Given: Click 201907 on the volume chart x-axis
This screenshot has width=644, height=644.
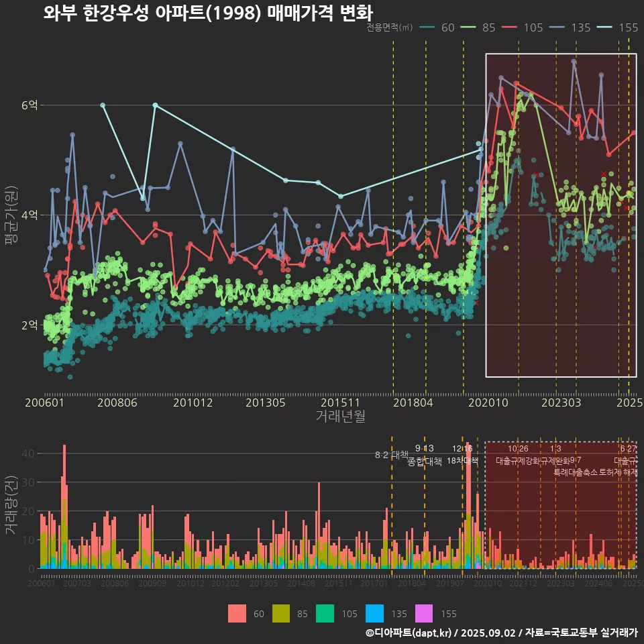Looking at the screenshot, I should (x=449, y=583).
